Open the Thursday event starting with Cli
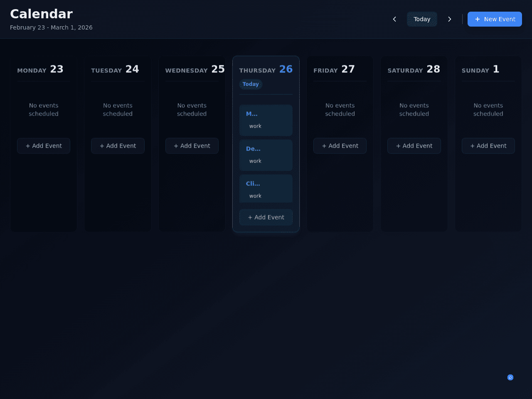The height and width of the screenshot is (399, 532). tap(266, 189)
